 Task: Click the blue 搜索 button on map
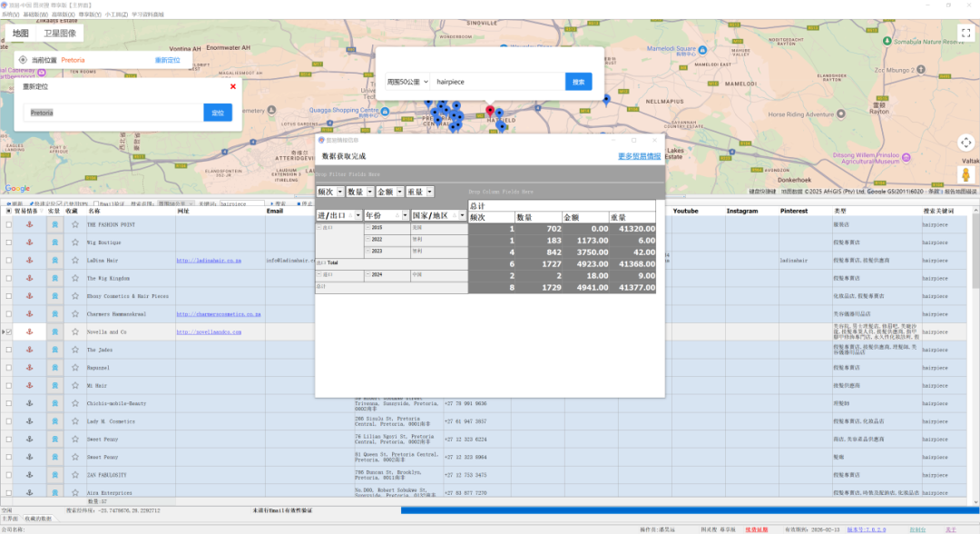[579, 82]
